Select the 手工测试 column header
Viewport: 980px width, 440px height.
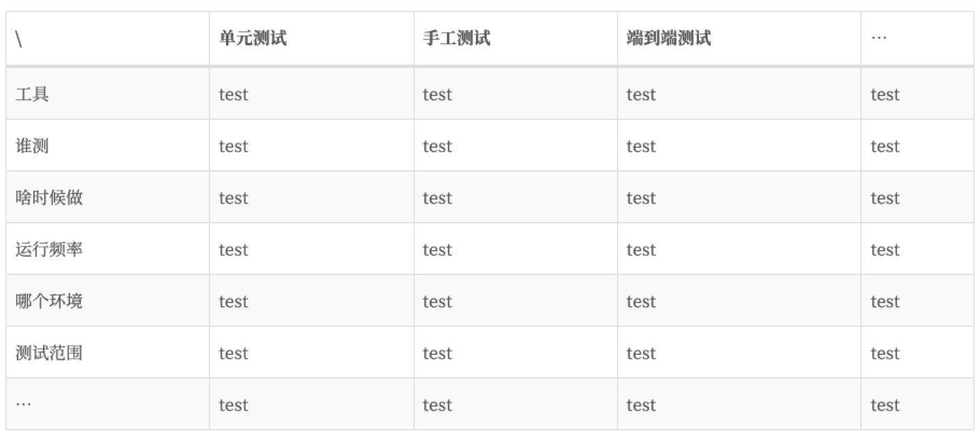[x=456, y=39]
